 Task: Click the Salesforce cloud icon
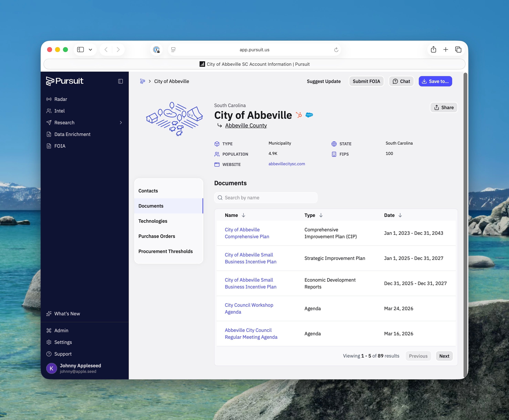[309, 115]
